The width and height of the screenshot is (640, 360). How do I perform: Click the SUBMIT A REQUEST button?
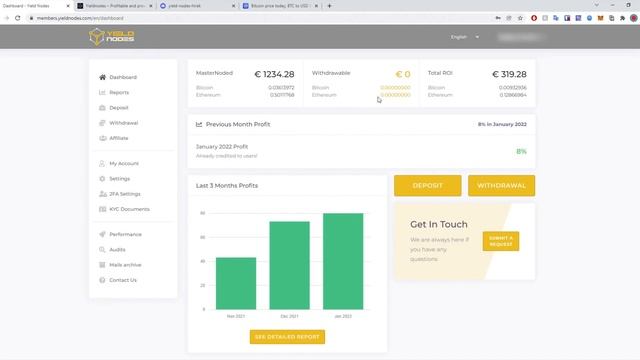coord(501,241)
